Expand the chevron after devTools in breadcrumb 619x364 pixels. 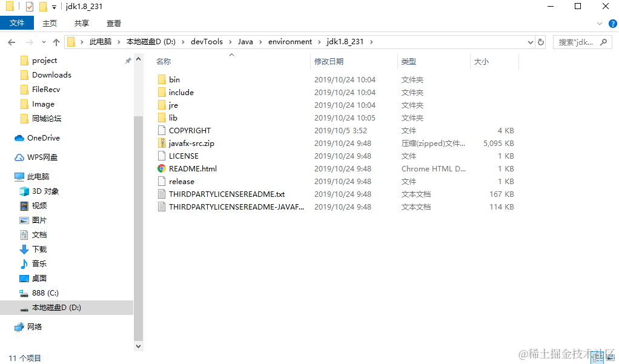(230, 42)
